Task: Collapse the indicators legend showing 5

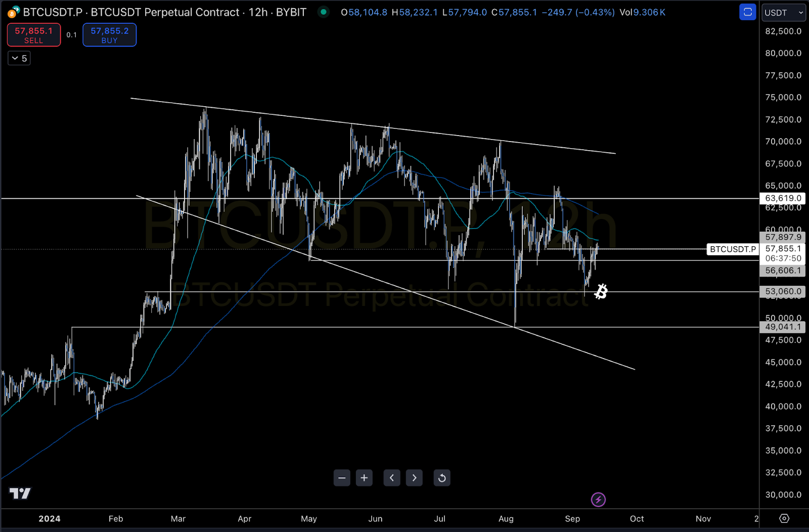Action: click(19, 58)
